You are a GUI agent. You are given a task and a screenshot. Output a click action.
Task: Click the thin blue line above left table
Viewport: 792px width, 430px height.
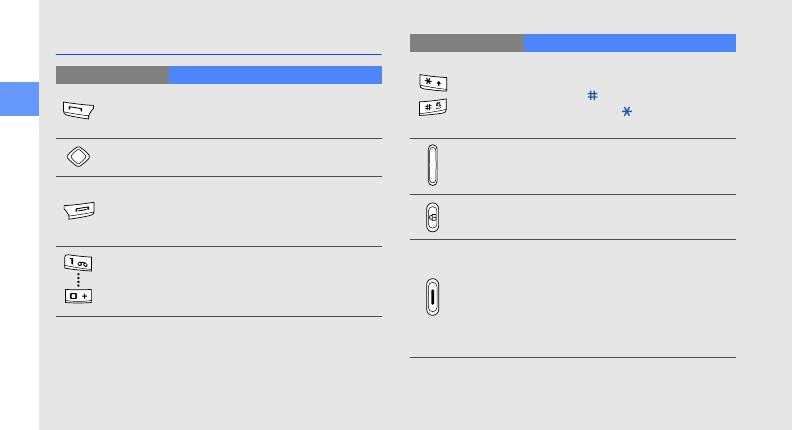[x=219, y=55]
